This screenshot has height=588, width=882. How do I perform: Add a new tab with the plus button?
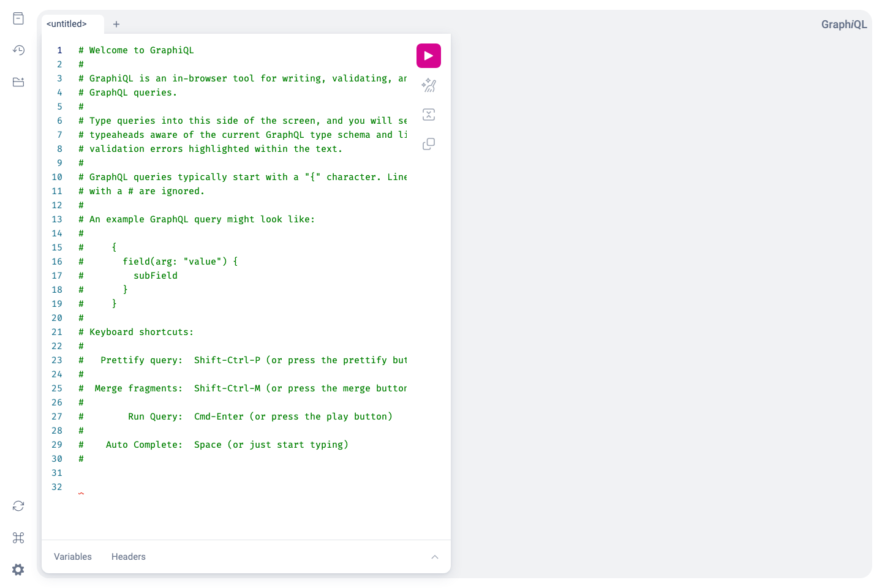pyautogui.click(x=116, y=24)
